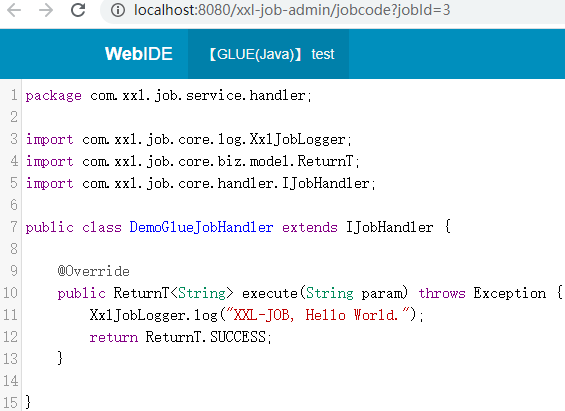Click the @Override annotation

point(93,271)
